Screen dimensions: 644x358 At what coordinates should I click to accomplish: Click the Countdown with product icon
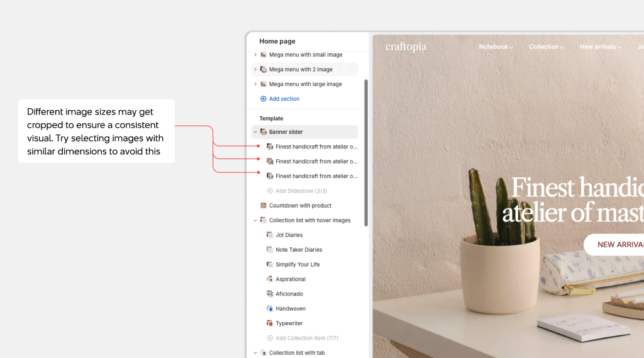pyautogui.click(x=264, y=206)
